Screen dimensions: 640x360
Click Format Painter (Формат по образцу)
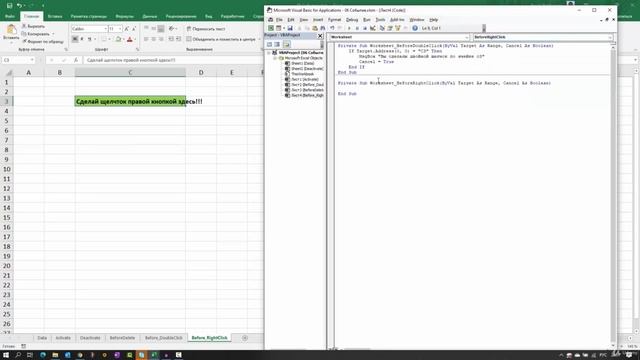coord(42,41)
